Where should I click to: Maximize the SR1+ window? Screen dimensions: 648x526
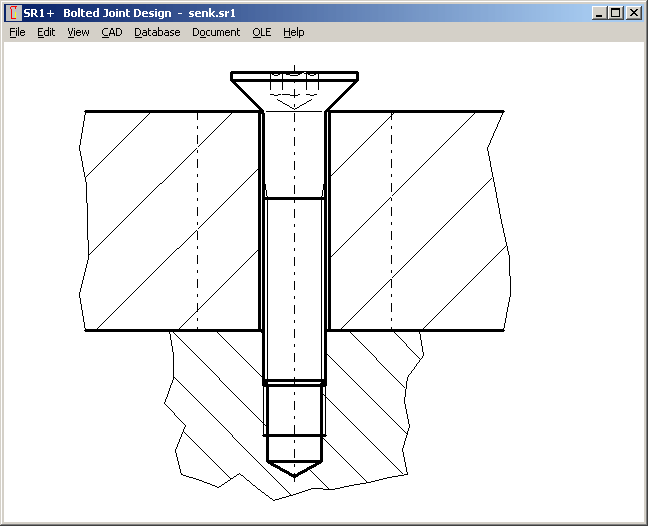(x=615, y=13)
